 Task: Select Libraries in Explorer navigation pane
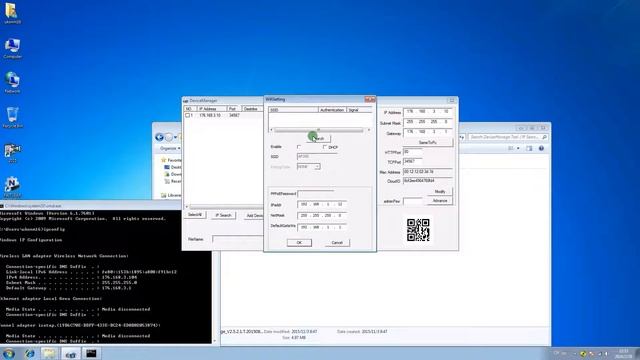tap(171, 195)
